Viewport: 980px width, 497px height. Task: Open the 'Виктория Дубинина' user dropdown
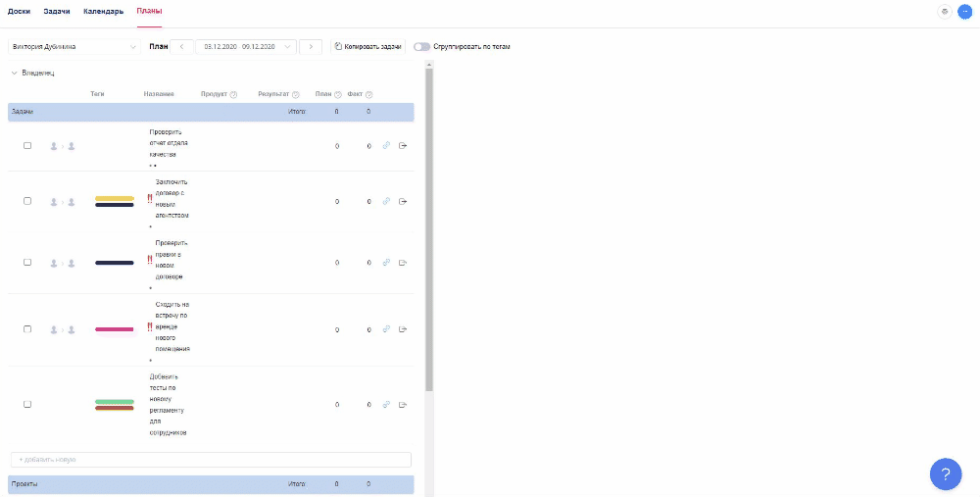coord(74,47)
